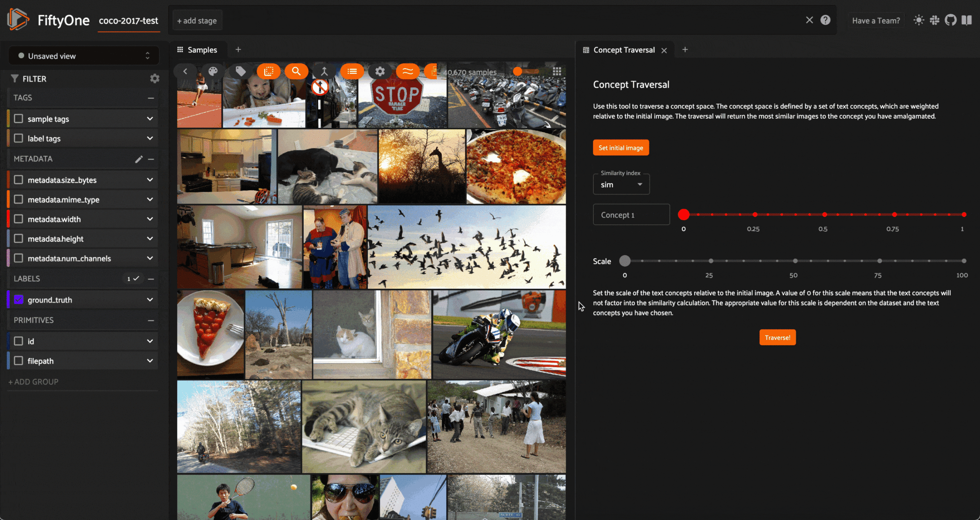This screenshot has width=980, height=520.
Task: Select the Concept Traversal tab
Action: tap(624, 50)
